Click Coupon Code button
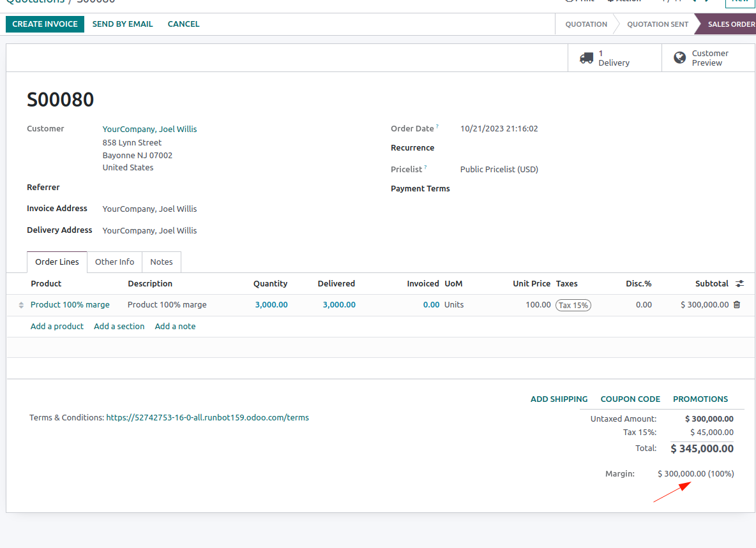 pos(630,399)
